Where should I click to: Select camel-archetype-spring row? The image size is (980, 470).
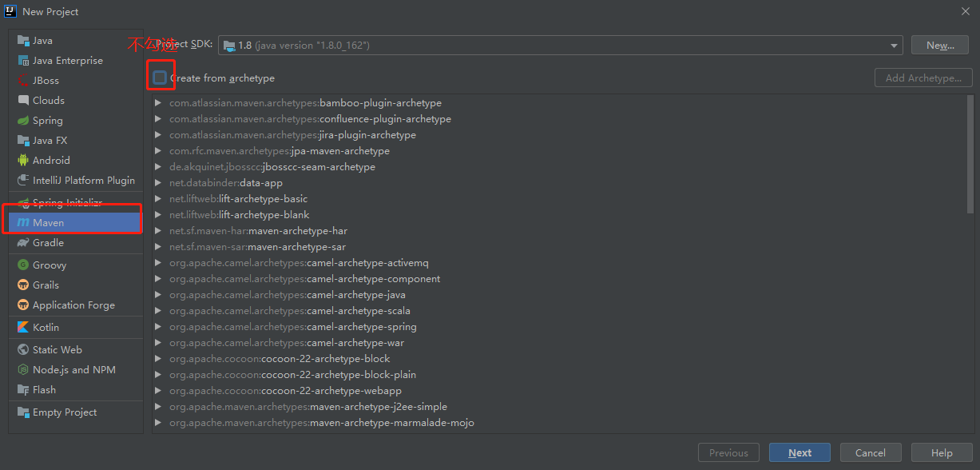[x=559, y=327]
